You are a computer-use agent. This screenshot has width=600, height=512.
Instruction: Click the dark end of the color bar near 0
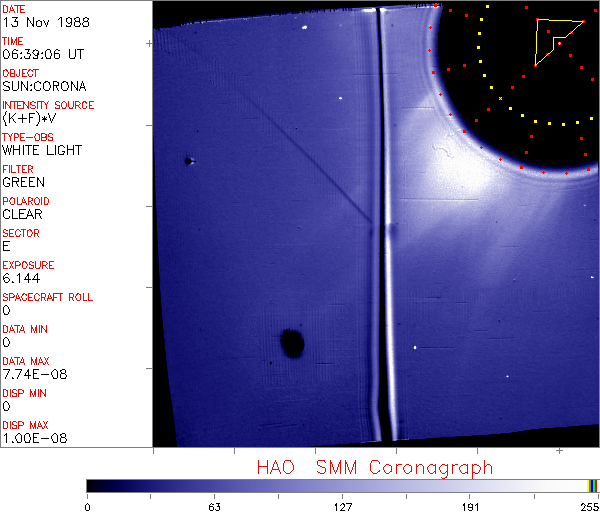point(92,486)
